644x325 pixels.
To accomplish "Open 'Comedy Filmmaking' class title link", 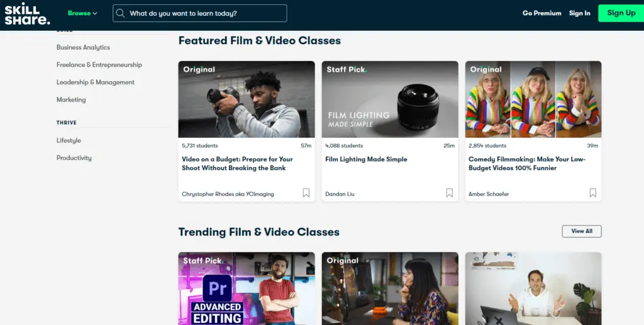I will click(x=527, y=164).
